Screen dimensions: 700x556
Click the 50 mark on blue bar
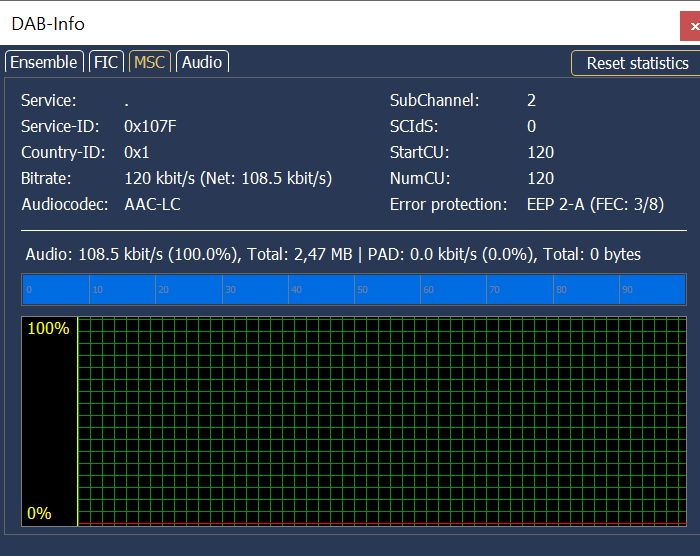(362, 291)
